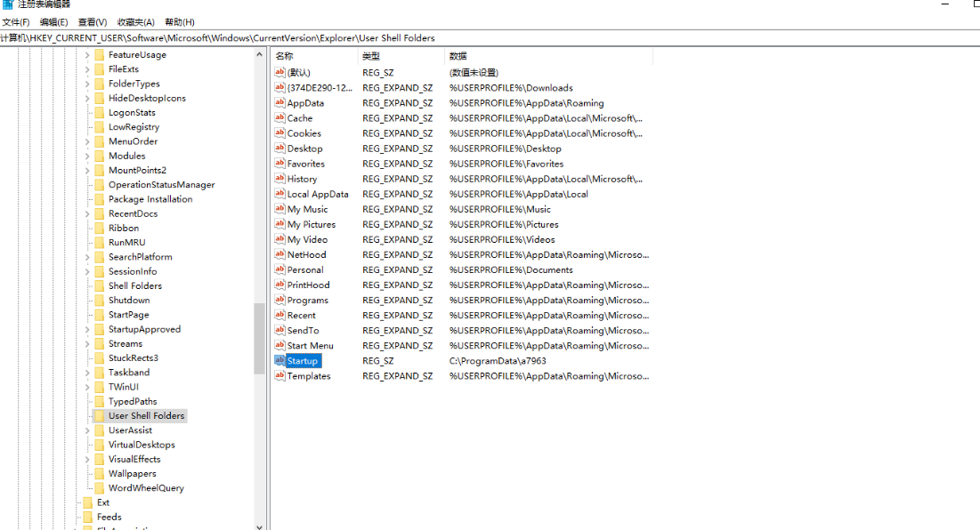
Task: Click the tree pane scroll up arrow
Action: pyautogui.click(x=259, y=54)
